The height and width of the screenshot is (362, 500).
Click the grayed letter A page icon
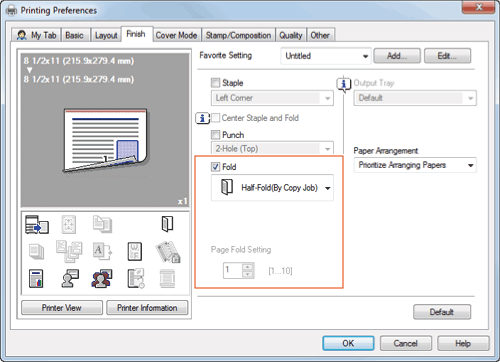pyautogui.click(x=102, y=251)
